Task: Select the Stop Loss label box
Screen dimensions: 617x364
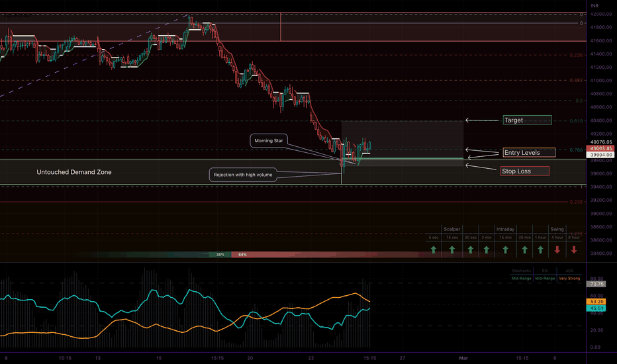Action: tap(524, 171)
